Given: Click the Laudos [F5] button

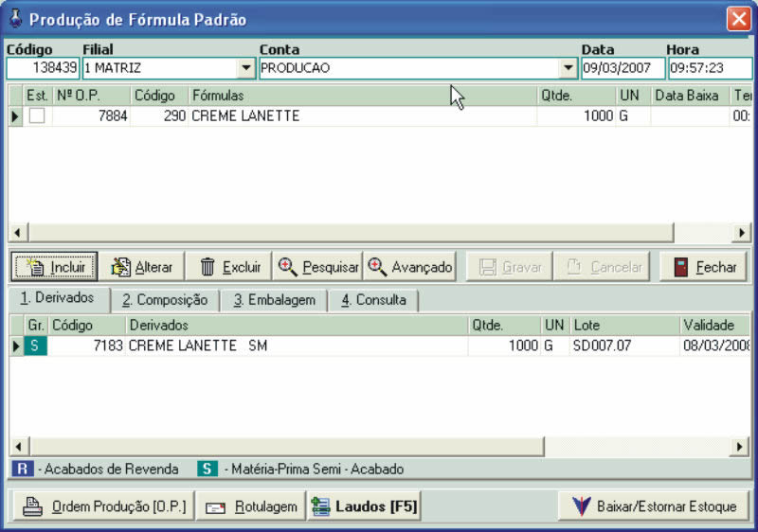Looking at the screenshot, I should (364, 506).
